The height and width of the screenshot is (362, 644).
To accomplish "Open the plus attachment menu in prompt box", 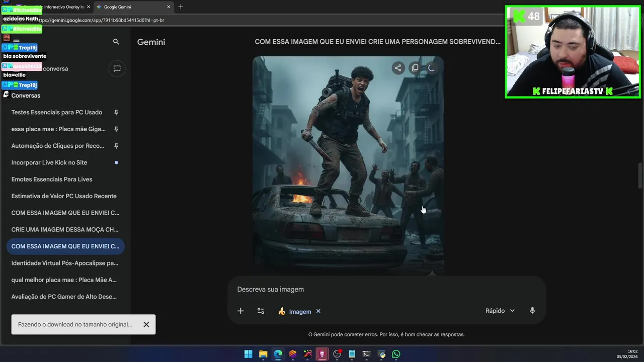I will click(x=240, y=311).
